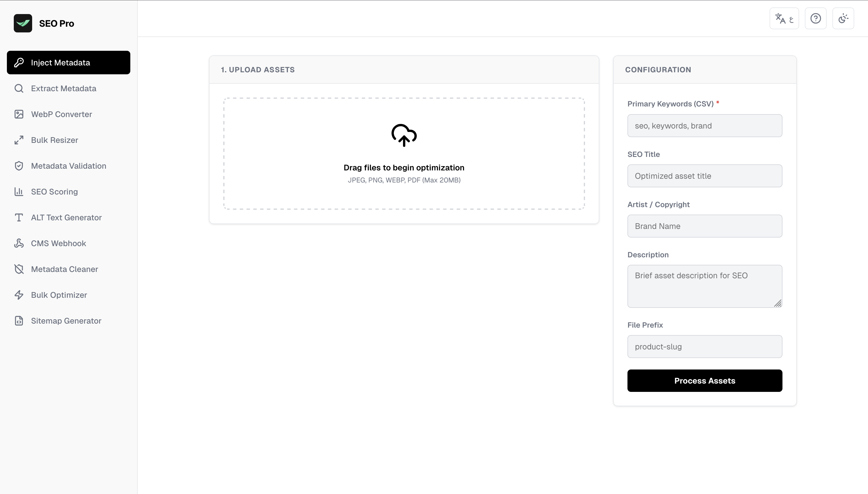Click the Bulk Resizer arrows icon
The height and width of the screenshot is (494, 868).
point(19,140)
